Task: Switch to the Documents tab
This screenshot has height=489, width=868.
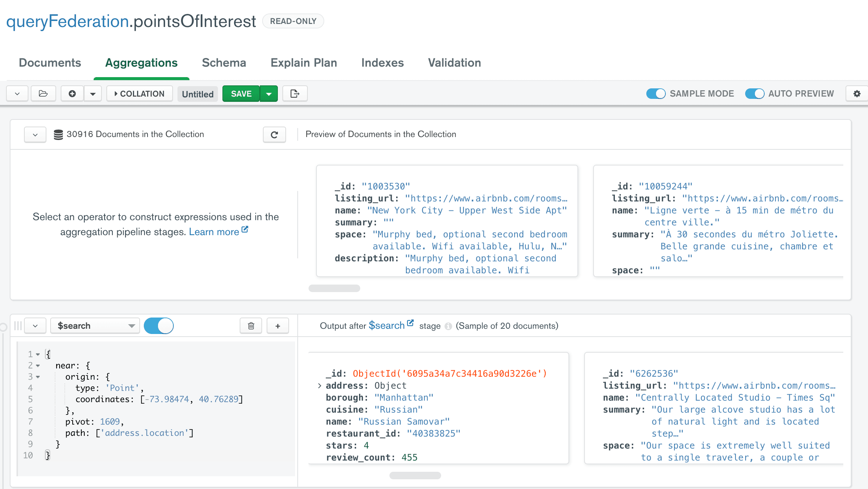Action: coord(50,63)
